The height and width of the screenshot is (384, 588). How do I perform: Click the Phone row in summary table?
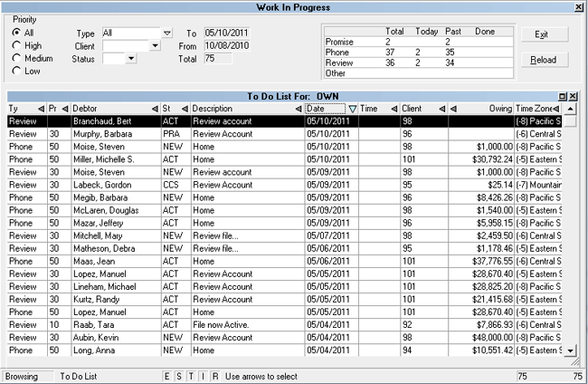(419, 53)
